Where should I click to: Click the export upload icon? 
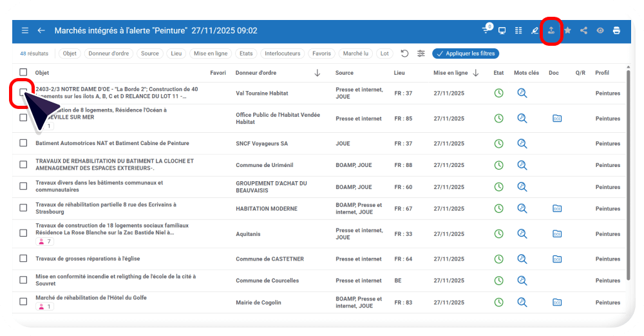click(551, 30)
